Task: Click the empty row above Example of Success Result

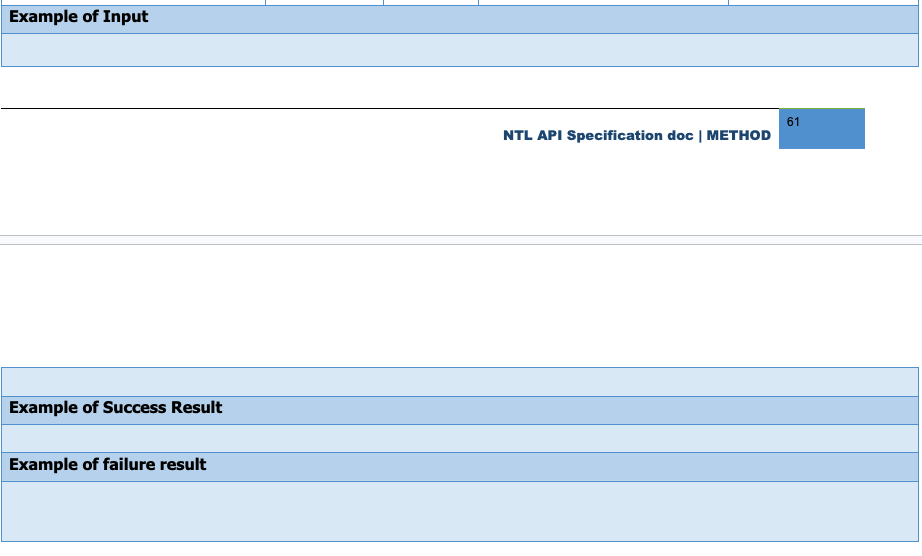Action: (x=460, y=381)
